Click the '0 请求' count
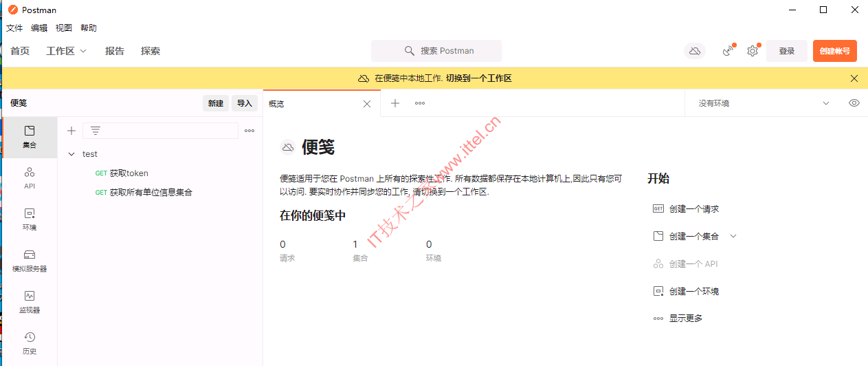This screenshot has height=366, width=868. (287, 250)
